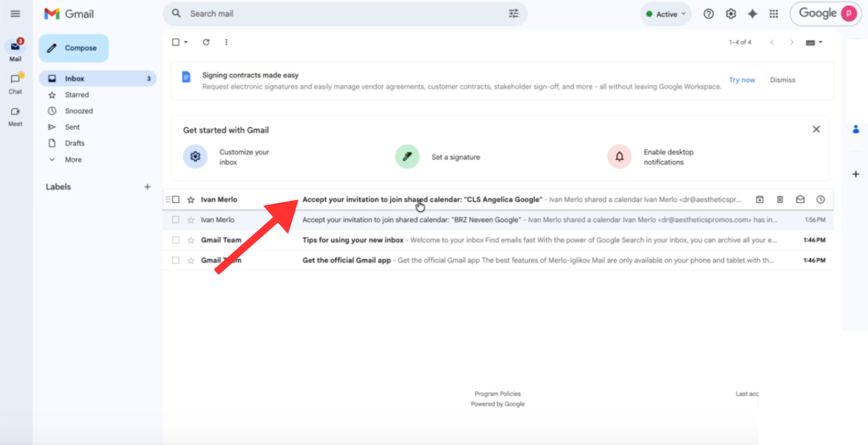Viewport: 868px width, 445px height.
Task: Expand the More folders list
Action: (73, 160)
